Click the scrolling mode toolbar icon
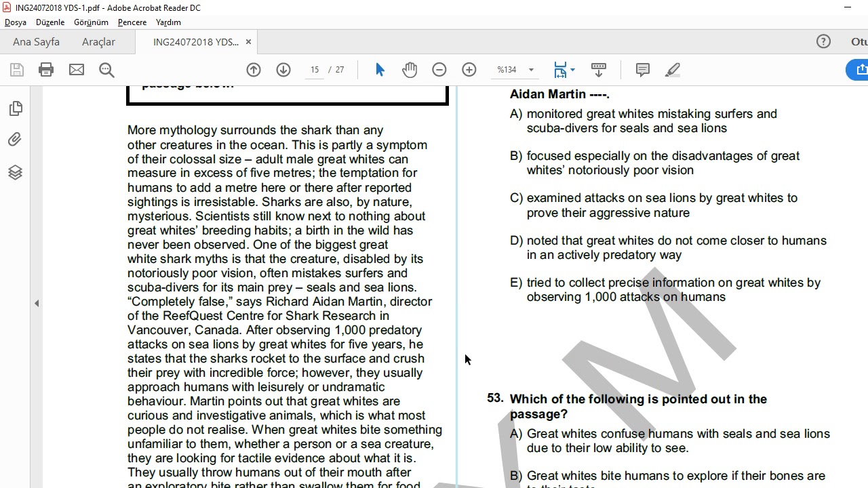Screen dimensions: 868x488 point(599,70)
